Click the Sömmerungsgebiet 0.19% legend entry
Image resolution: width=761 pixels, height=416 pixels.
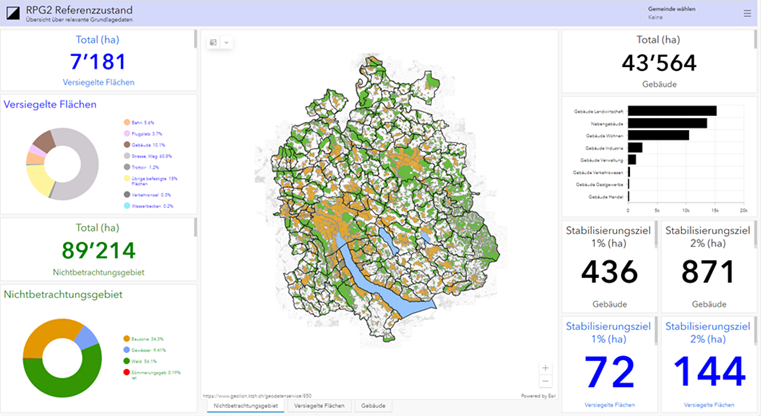(x=152, y=374)
